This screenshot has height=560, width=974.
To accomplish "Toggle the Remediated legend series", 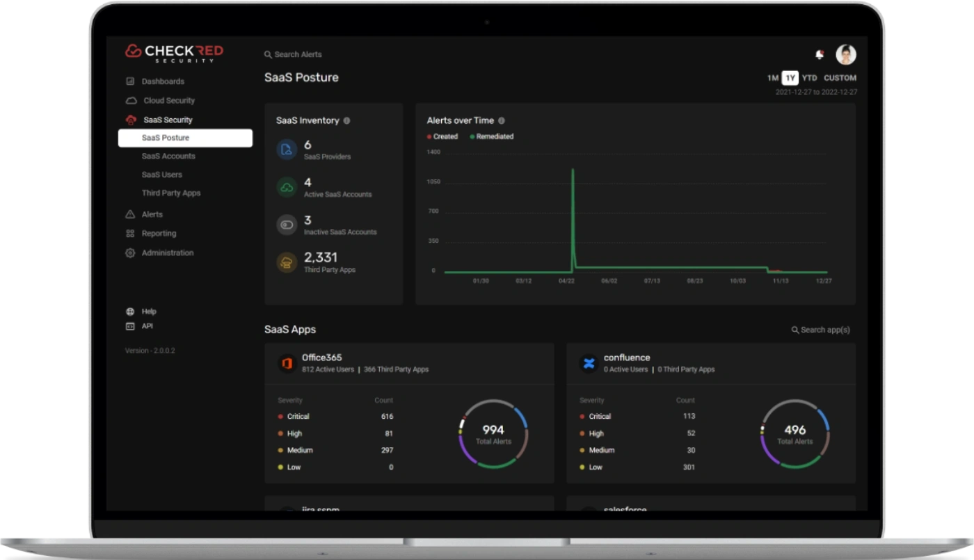I will click(x=492, y=136).
